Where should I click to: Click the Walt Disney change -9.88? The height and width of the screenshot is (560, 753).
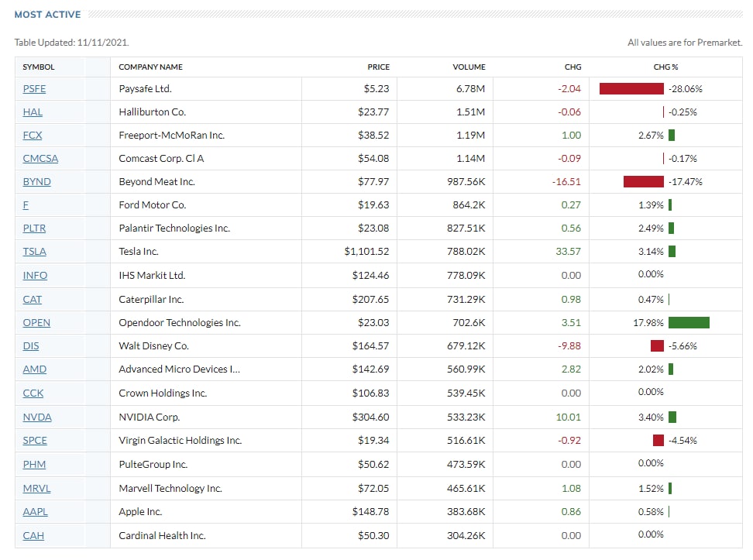tap(569, 345)
